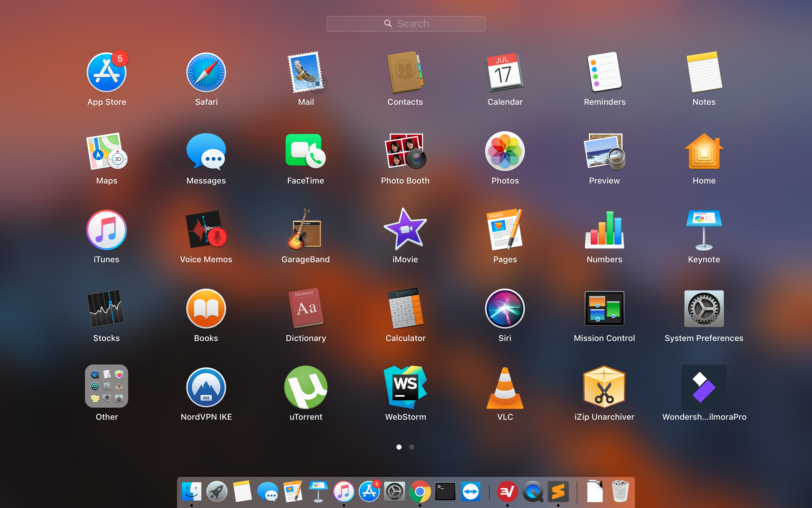The image size is (812, 508).
Task: Launch the Home app
Action: tap(704, 151)
